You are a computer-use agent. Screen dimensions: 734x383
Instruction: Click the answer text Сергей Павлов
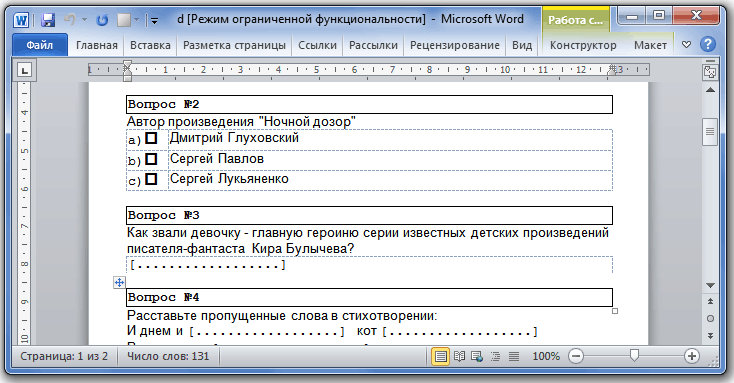[217, 159]
